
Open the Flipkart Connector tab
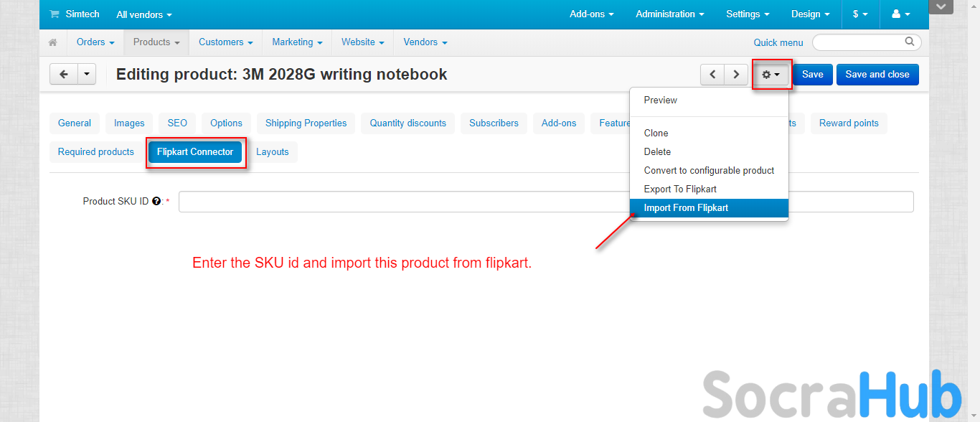tap(195, 152)
